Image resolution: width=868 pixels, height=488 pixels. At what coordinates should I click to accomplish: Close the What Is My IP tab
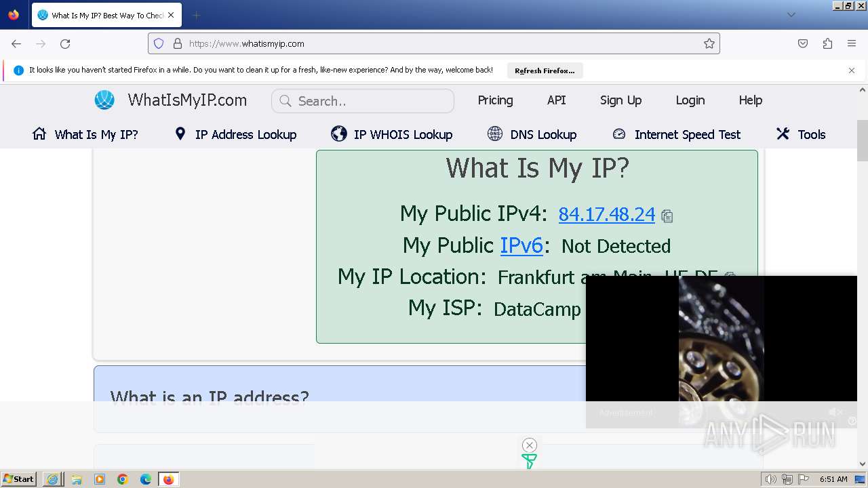(x=171, y=15)
